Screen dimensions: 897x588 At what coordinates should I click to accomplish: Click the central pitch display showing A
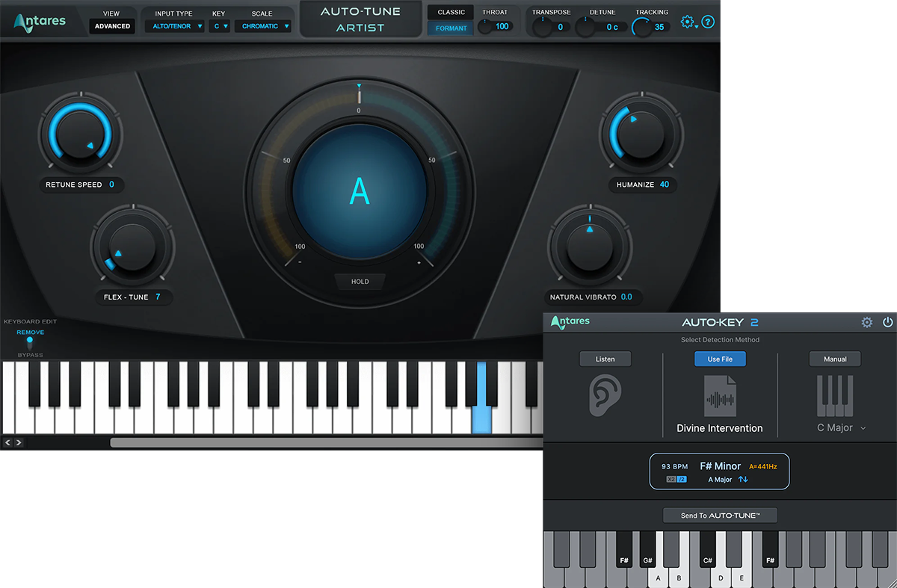[x=360, y=191]
